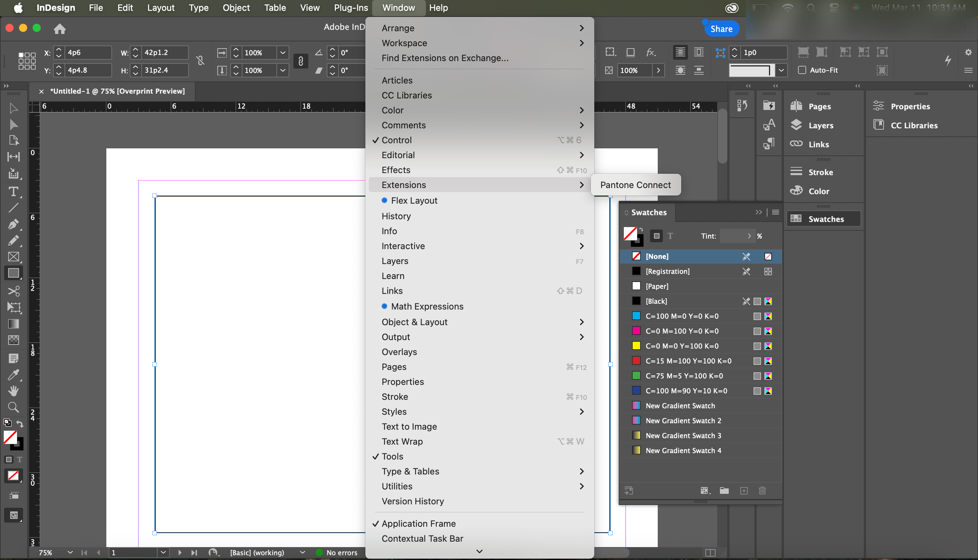Screen dimensions: 978x560
Task: Click the new swatch plus icon
Action: coord(744,490)
